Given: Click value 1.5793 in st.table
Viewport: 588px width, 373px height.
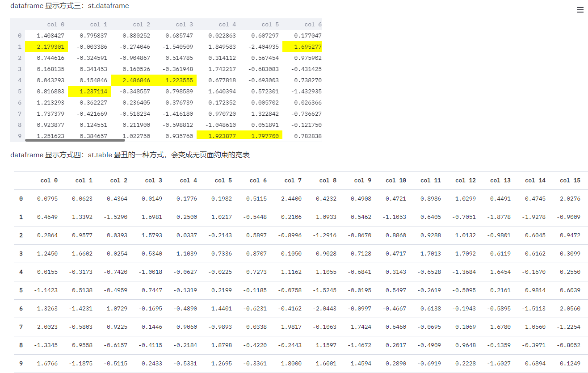Looking at the screenshot, I should pos(151,235).
